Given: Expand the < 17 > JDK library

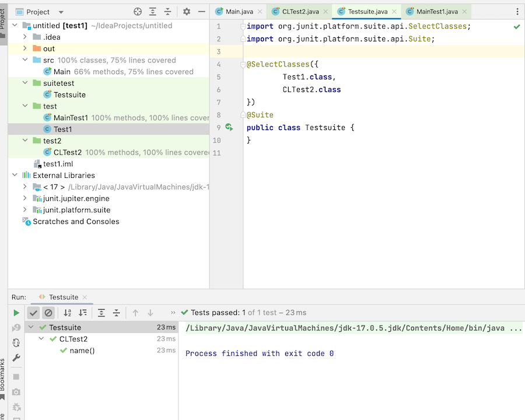Looking at the screenshot, I should 24,187.
